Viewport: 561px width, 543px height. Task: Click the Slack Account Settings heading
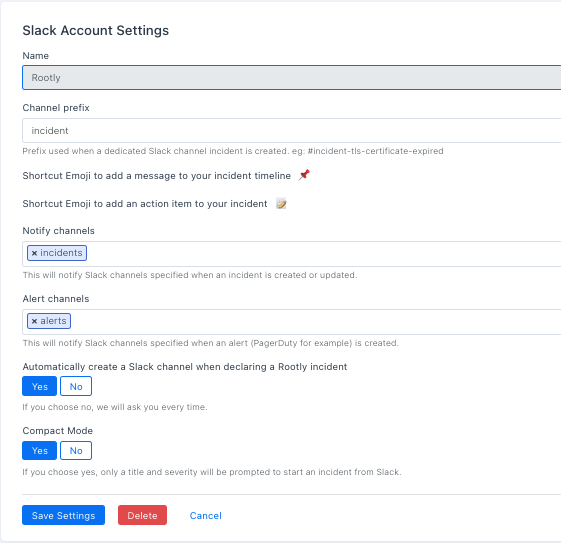[x=96, y=30]
